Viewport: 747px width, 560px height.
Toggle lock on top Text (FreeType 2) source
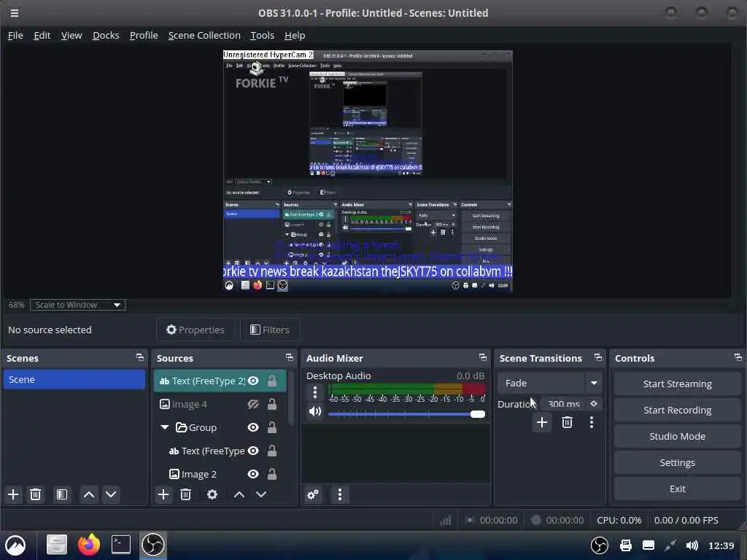[x=272, y=381]
